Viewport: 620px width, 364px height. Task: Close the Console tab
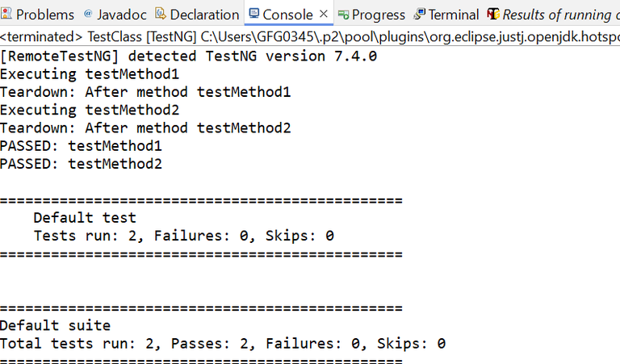324,15
